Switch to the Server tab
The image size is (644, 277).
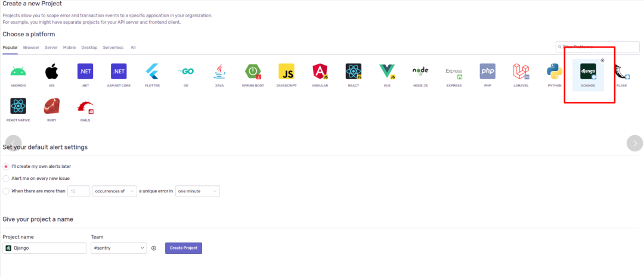click(51, 48)
